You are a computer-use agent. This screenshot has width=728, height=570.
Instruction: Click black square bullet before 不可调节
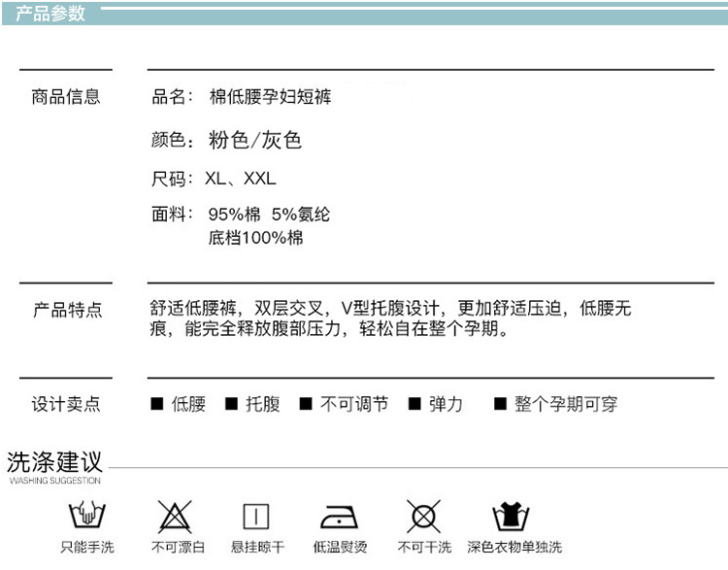306,403
